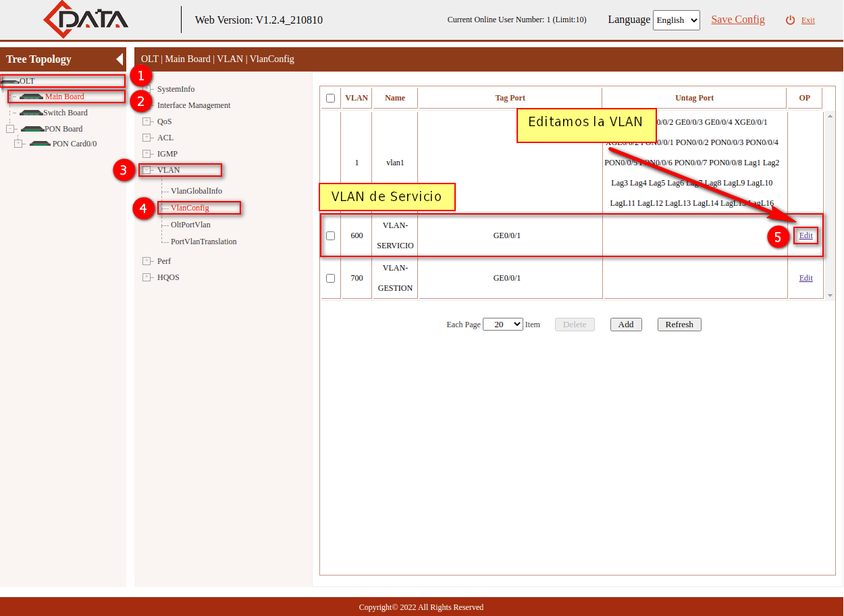Viewport: 844px width, 616px height.
Task: Check the VLAN 700 row checkbox
Action: pos(330,278)
